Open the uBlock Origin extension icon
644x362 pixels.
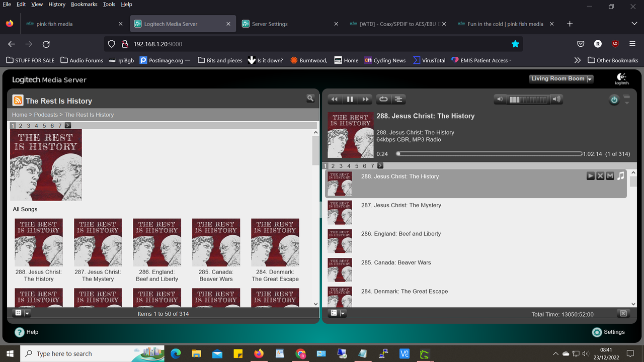615,44
